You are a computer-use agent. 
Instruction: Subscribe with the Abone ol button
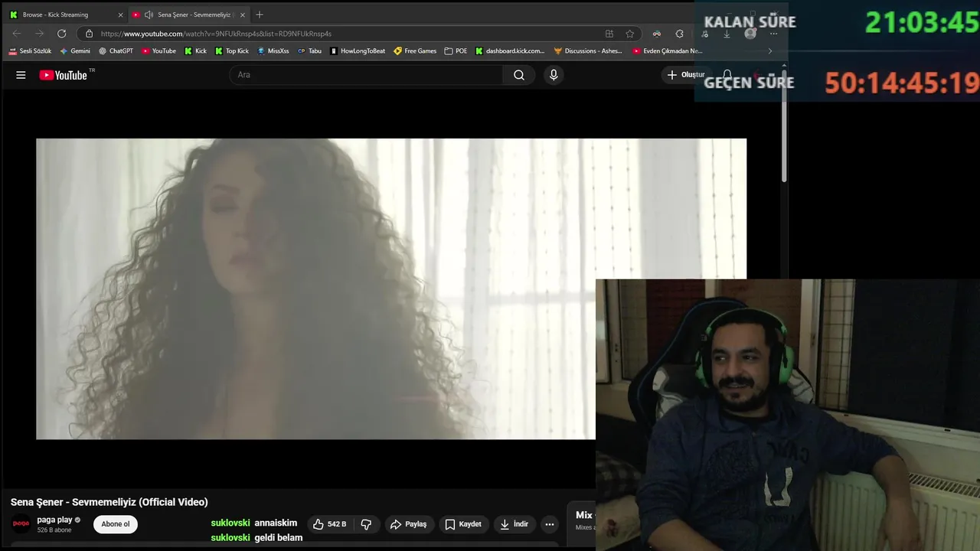[x=116, y=524]
